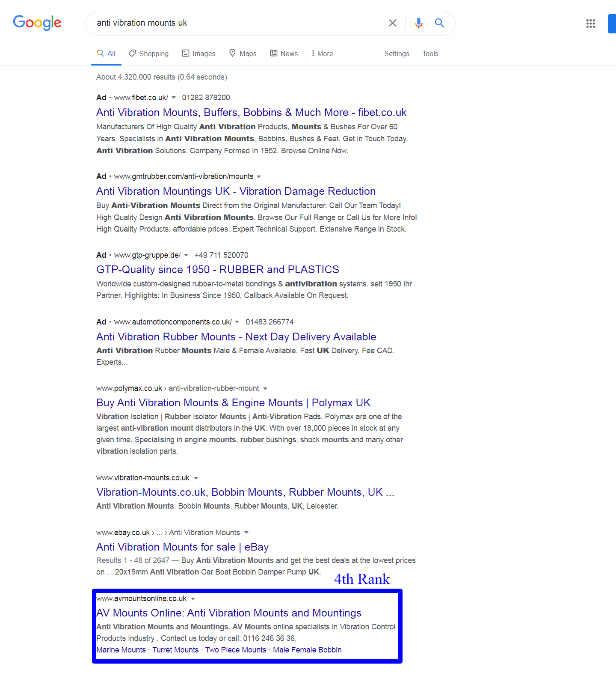
Task: Expand dropdown next to gtp-gruppe.de ad
Action: (186, 255)
